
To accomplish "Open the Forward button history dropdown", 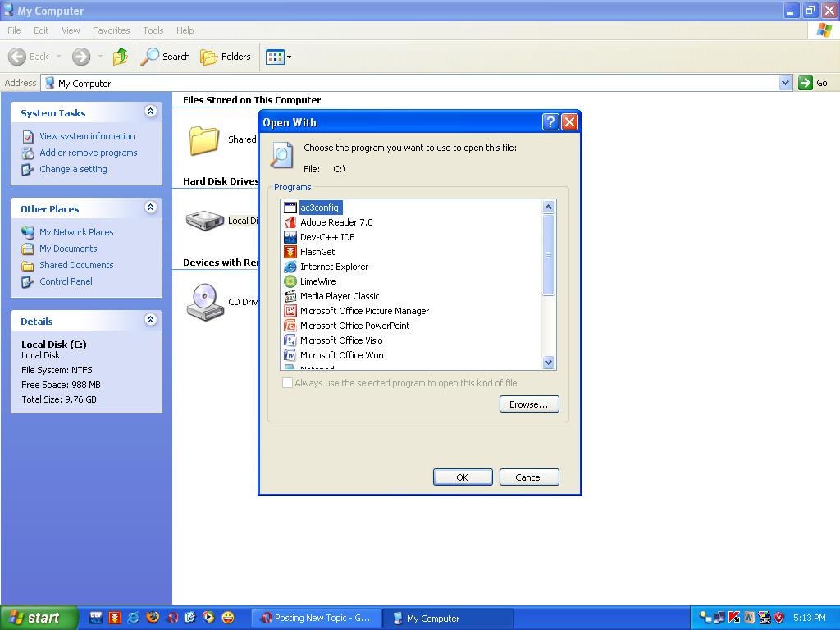I will tap(100, 57).
